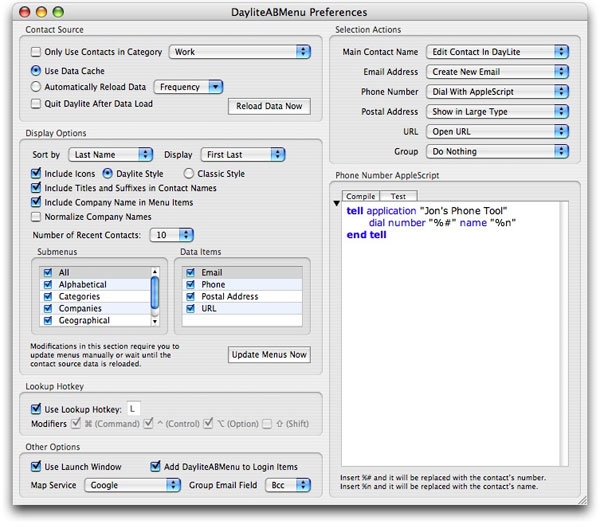Viewport: 600px width, 527px height.
Task: Toggle the Companies submenu checkbox
Action: 48,308
